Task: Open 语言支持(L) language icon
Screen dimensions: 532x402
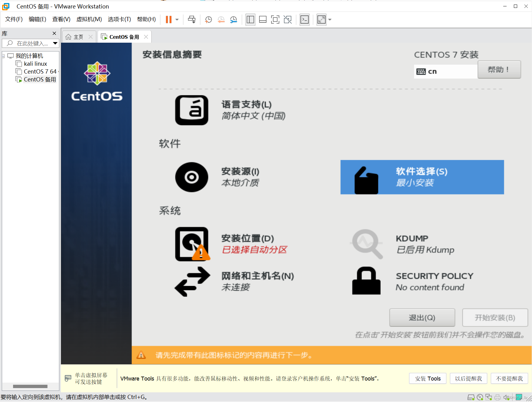Action: (192, 110)
